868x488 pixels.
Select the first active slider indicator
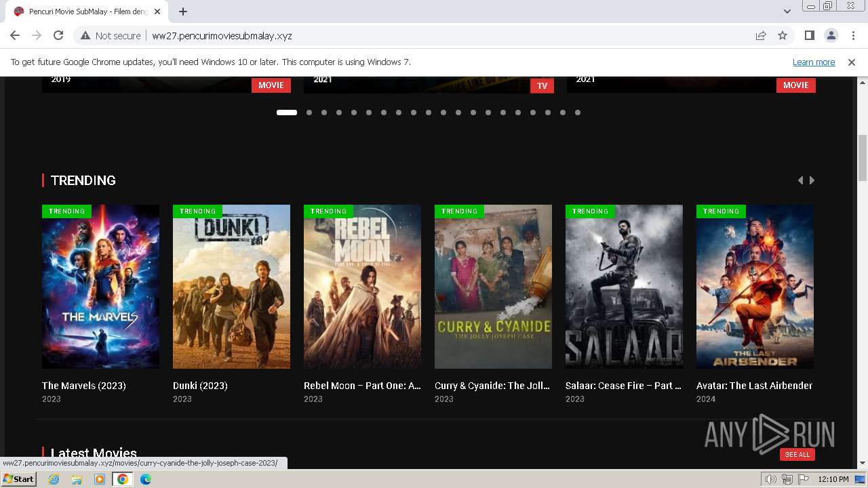pos(287,113)
